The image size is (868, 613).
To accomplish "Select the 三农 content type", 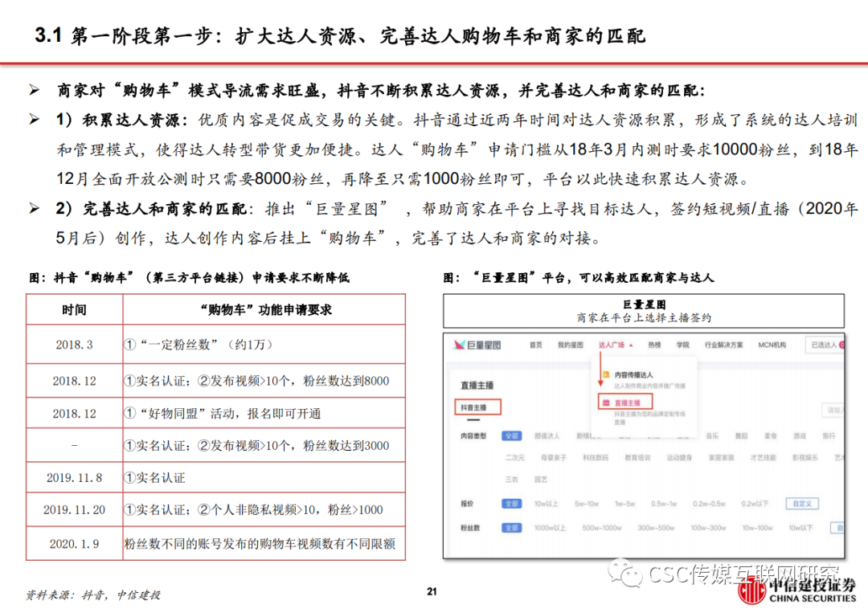I will pyautogui.click(x=512, y=480).
